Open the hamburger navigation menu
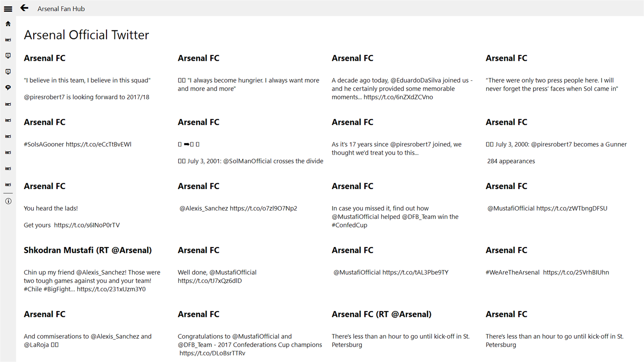644x362 pixels. (x=8, y=8)
